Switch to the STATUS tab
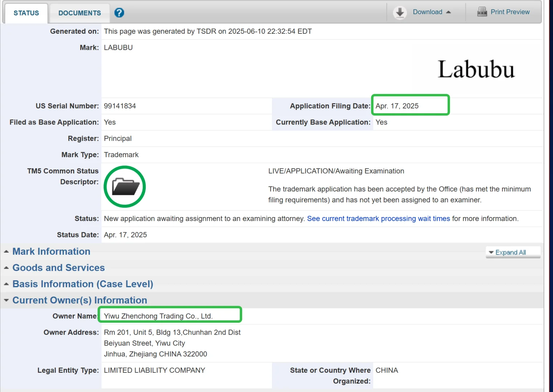The image size is (553, 392). 26,13
